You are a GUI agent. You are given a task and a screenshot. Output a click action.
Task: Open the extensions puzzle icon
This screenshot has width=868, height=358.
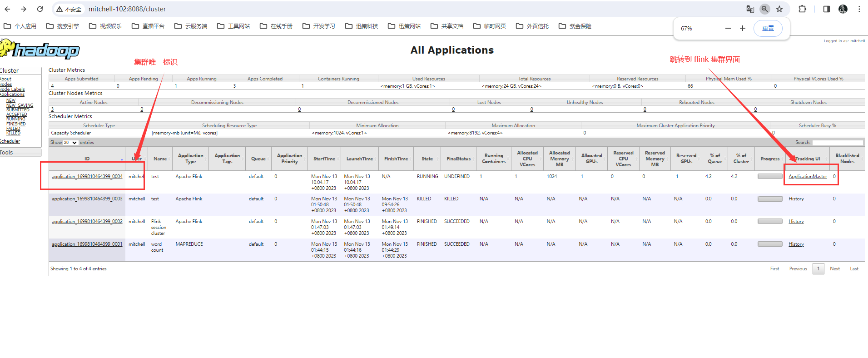coord(803,9)
